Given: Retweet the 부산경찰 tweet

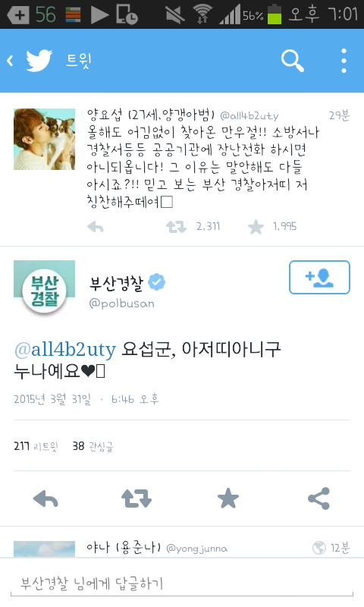Looking at the screenshot, I should 136,498.
